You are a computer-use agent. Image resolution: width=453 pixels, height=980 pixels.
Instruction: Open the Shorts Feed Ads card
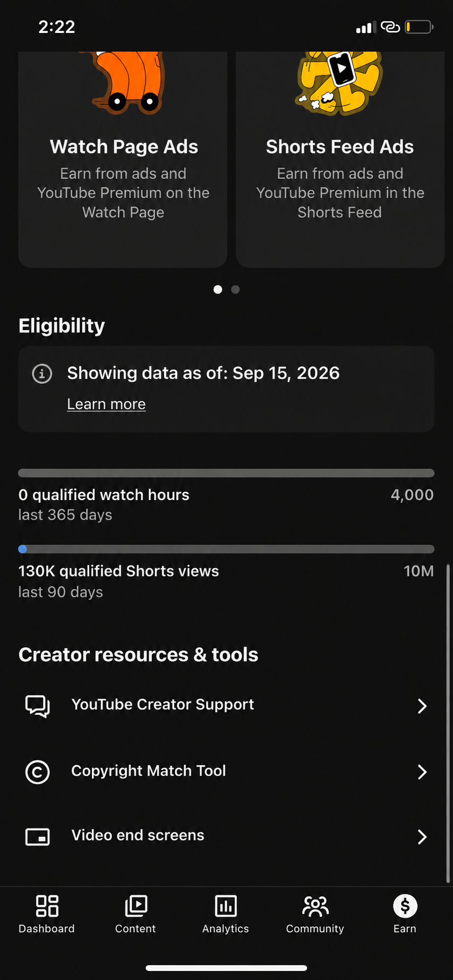(340, 159)
